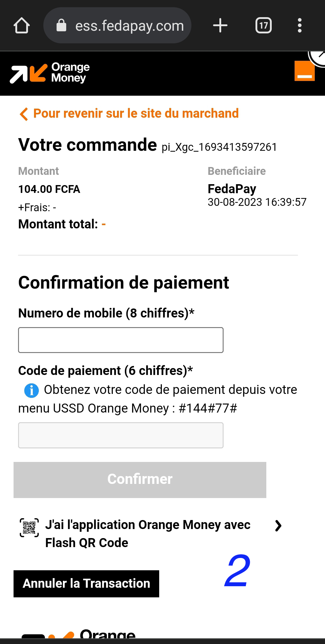Focus the Numero de mobile field
325x644 pixels.
click(x=121, y=340)
